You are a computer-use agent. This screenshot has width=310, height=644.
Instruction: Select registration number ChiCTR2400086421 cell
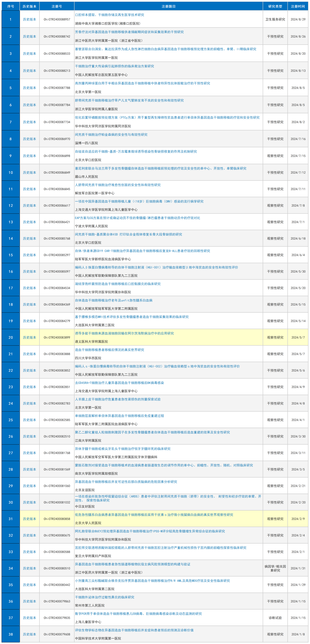(x=57, y=222)
